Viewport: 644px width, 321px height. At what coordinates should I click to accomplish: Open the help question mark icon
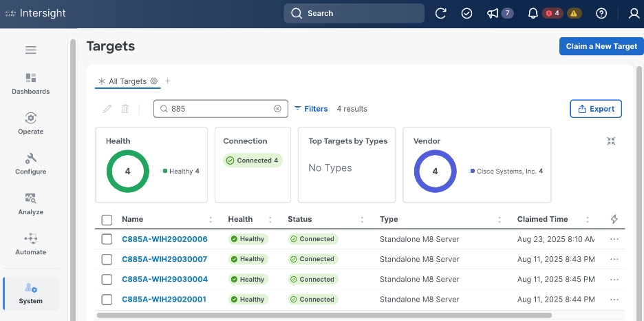tap(601, 13)
